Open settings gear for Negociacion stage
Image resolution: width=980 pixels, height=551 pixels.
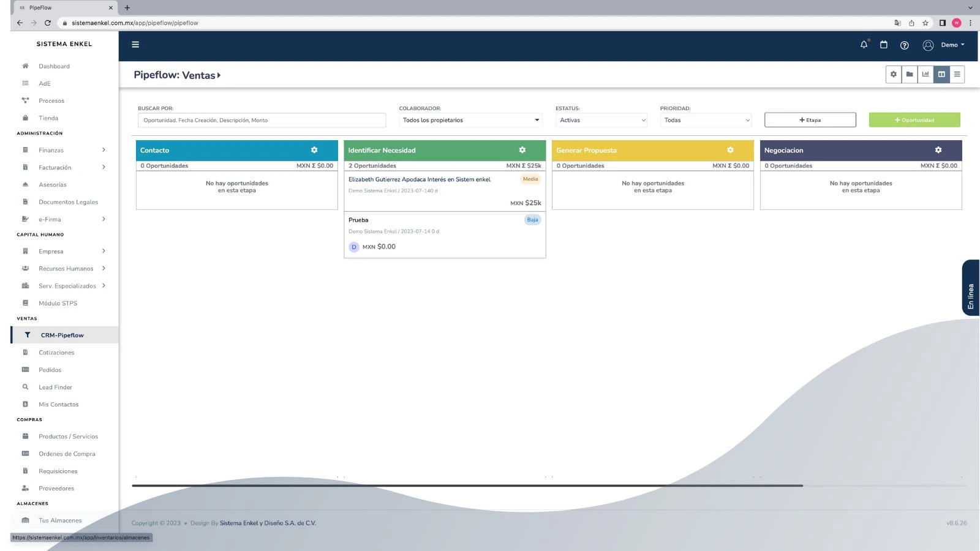pos(938,150)
